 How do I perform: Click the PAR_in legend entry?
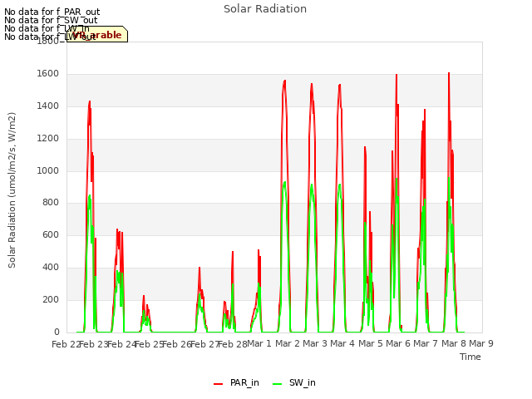tap(236, 382)
